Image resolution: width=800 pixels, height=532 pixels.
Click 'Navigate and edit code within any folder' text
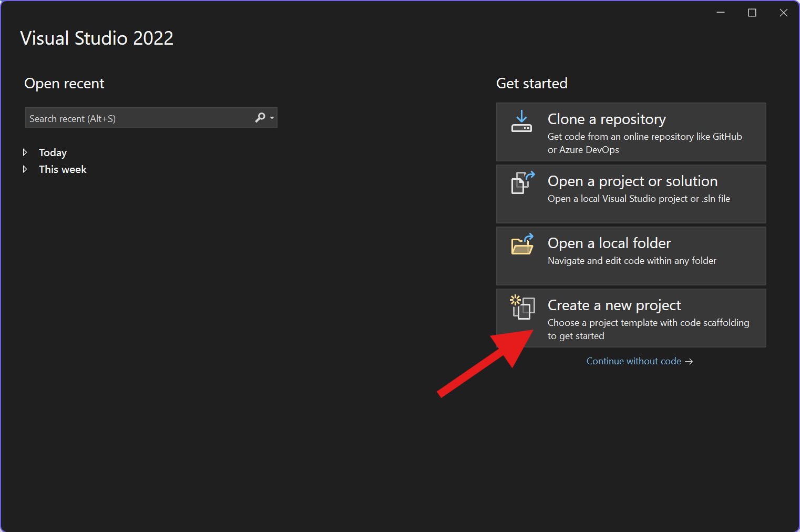pyautogui.click(x=632, y=261)
